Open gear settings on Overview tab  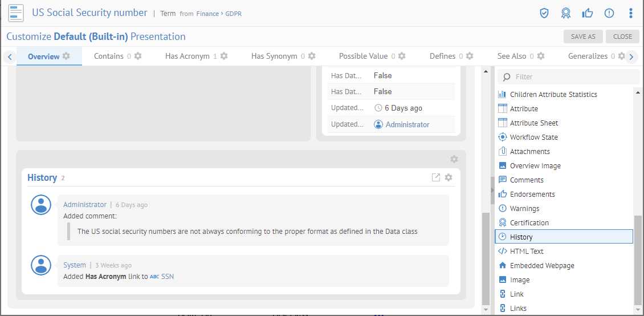click(x=66, y=56)
